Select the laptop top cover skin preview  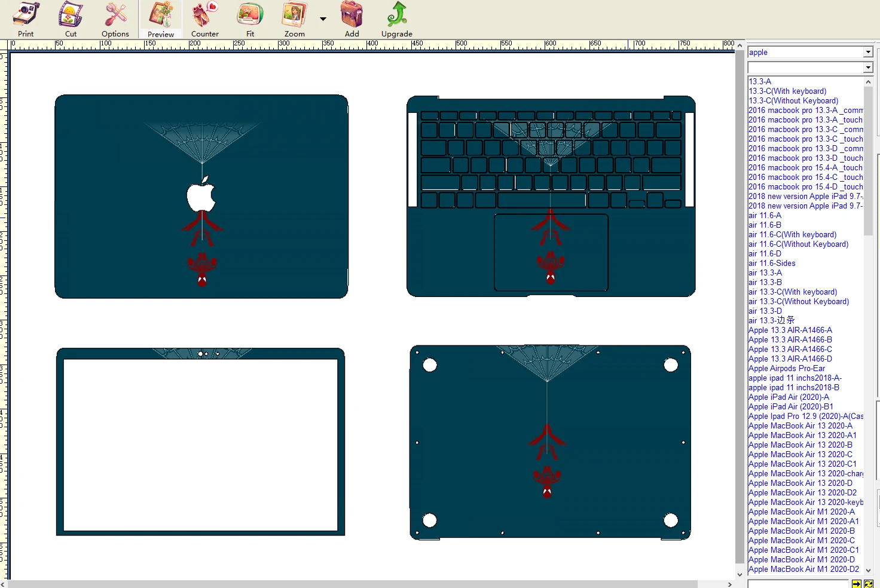201,197
